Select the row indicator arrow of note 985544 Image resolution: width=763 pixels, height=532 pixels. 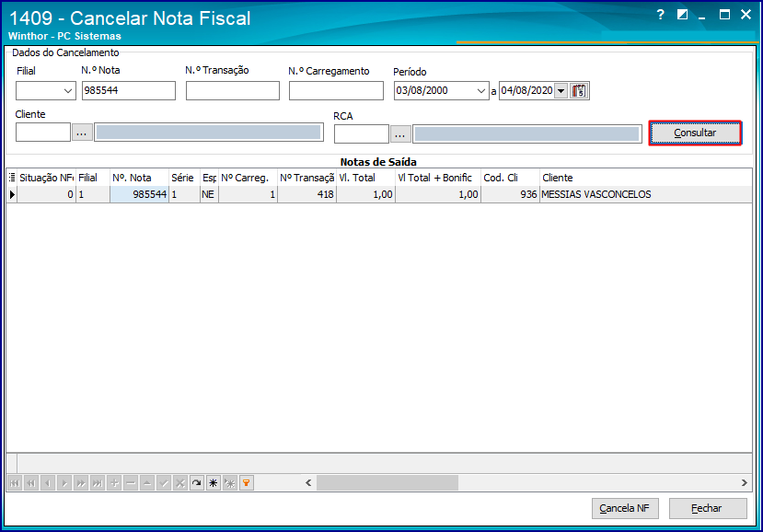pyautogui.click(x=12, y=195)
